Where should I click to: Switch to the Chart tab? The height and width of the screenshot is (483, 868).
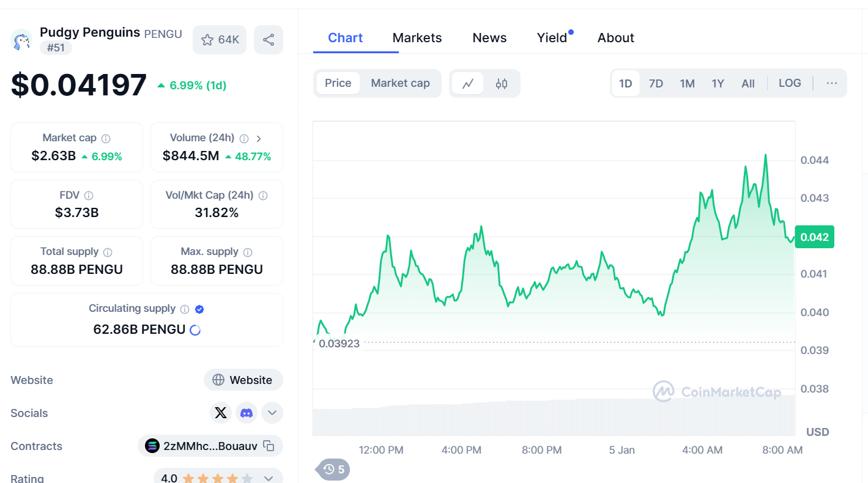click(346, 38)
